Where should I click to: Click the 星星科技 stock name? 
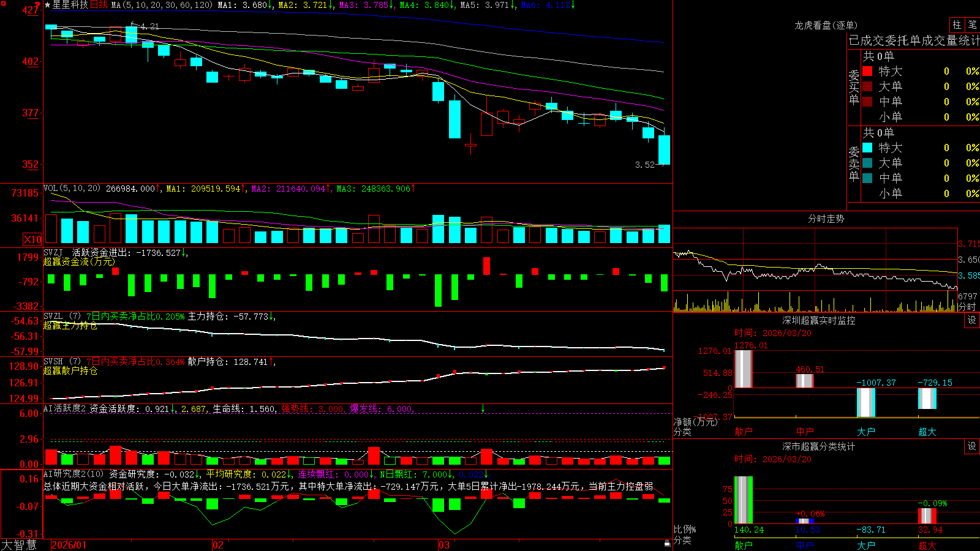[x=70, y=5]
